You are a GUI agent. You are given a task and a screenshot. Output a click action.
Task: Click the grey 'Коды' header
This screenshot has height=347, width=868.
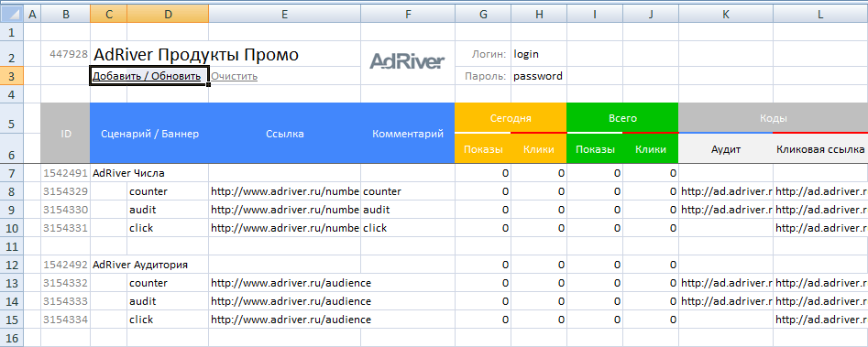click(773, 118)
